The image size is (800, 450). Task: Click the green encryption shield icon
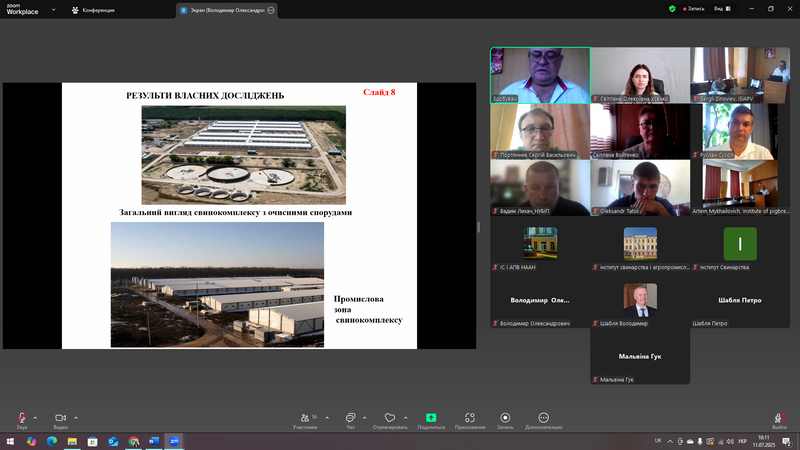[x=672, y=9]
